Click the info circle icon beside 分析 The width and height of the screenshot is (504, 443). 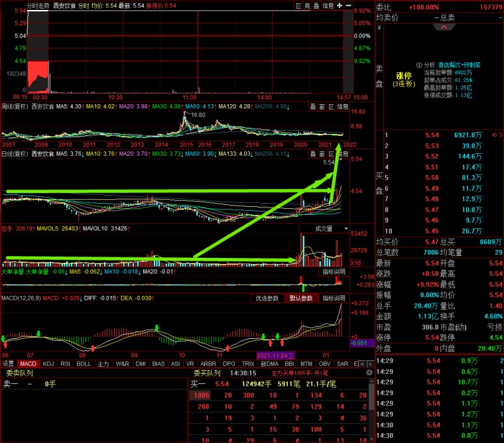click(419, 64)
